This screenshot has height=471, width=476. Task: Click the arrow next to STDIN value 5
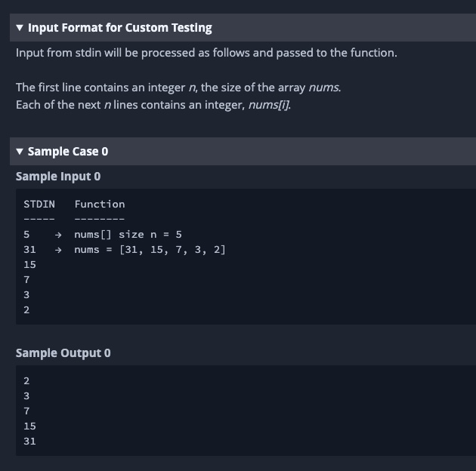pos(57,235)
